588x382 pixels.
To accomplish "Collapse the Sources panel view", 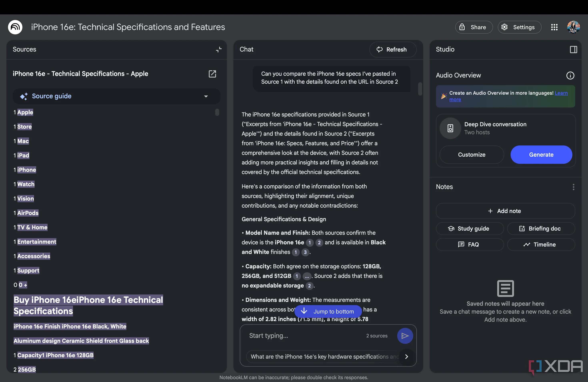I will [219, 49].
